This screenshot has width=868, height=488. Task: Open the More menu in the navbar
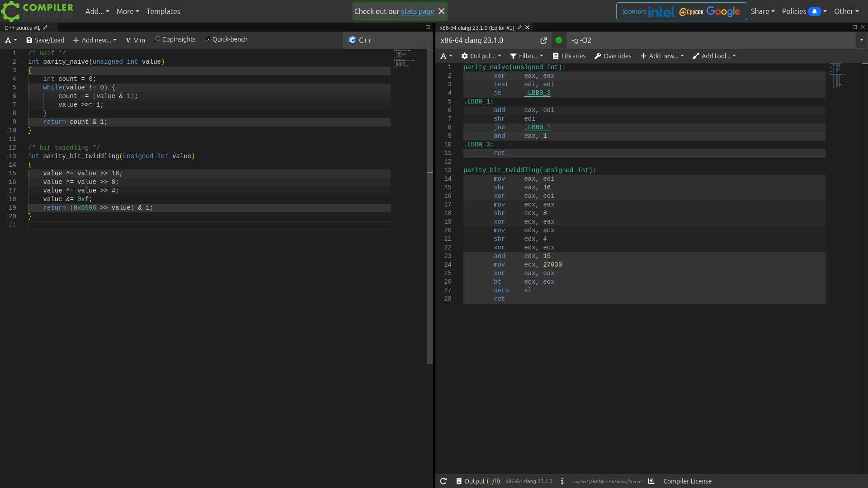click(127, 11)
